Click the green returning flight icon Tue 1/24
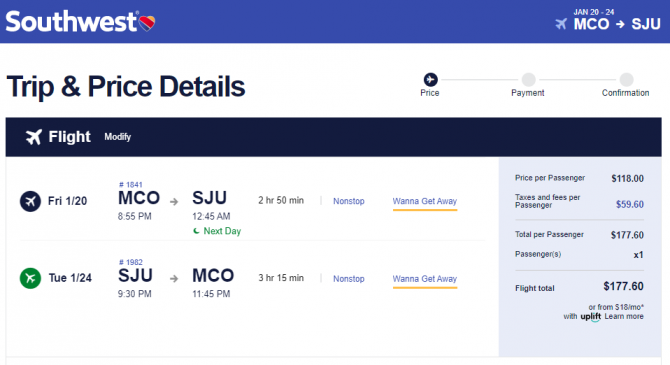 [x=30, y=278]
